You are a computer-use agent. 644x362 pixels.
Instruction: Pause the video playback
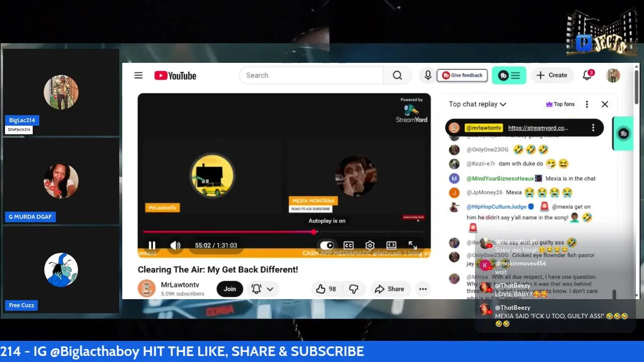point(152,245)
